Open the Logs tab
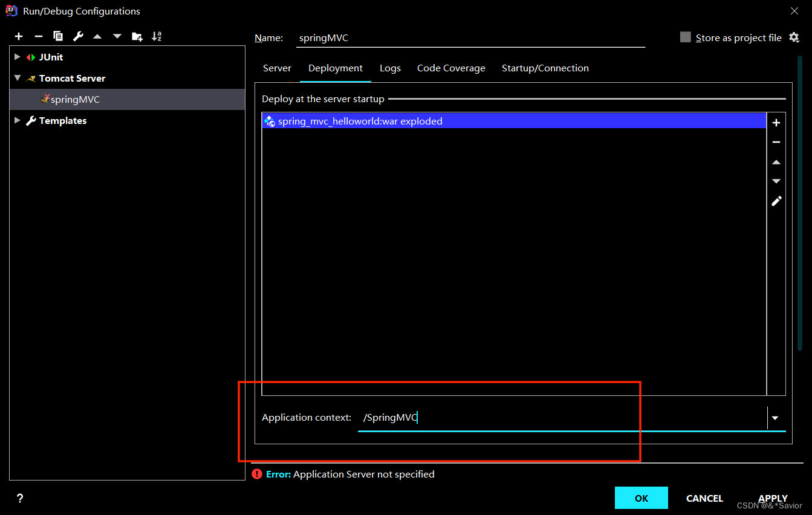This screenshot has width=812, height=515. coord(390,68)
